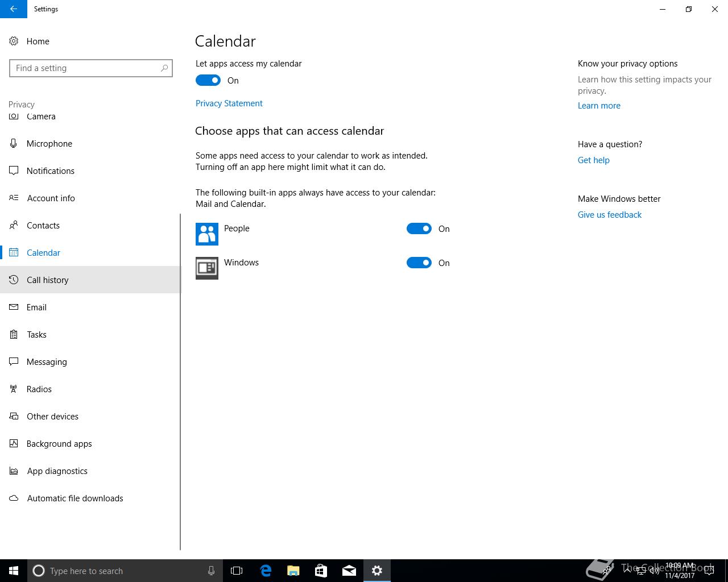The height and width of the screenshot is (582, 728).
Task: Click the Email envelope icon in sidebar
Action: [14, 307]
